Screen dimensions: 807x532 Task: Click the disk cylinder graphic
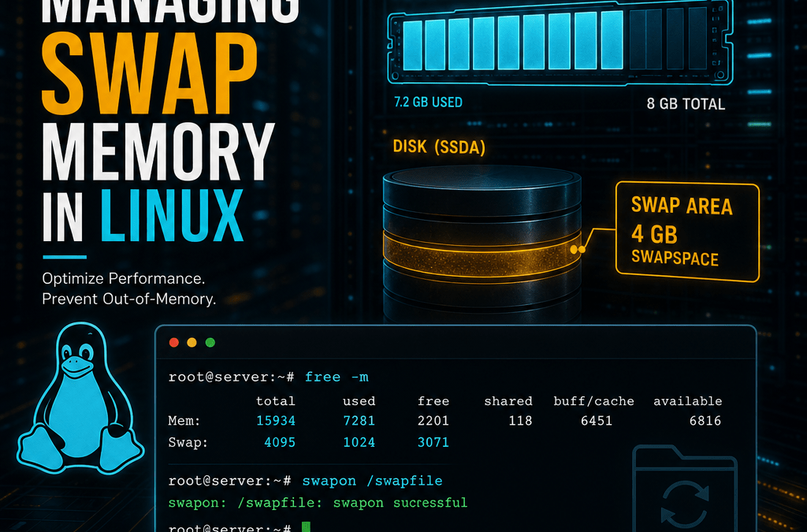(482, 244)
